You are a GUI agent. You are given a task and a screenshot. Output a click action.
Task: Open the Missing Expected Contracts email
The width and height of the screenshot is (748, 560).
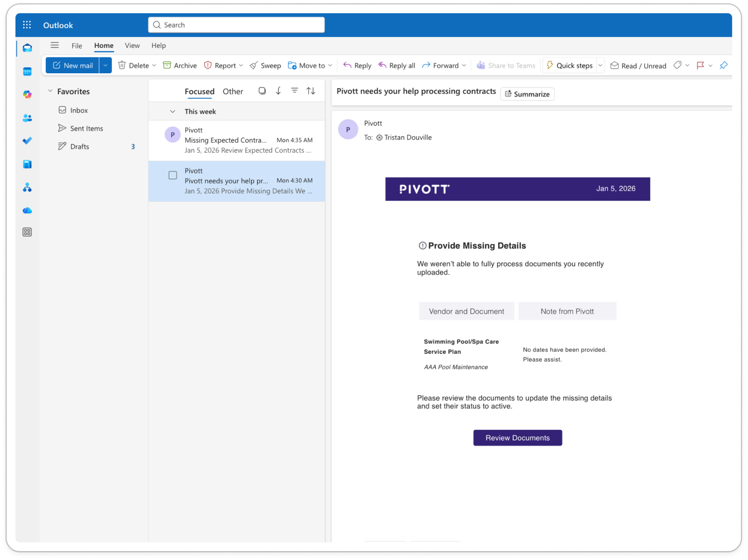[x=237, y=140]
